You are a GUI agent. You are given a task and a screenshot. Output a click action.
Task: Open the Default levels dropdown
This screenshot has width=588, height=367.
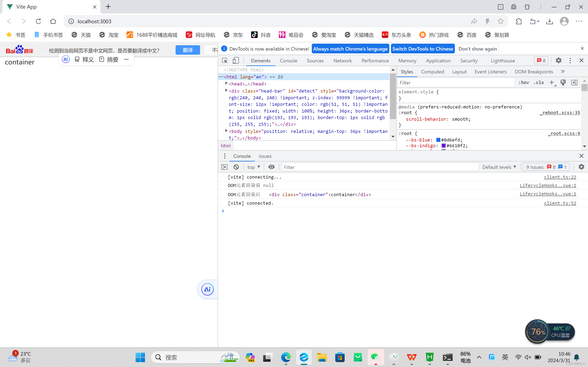coord(499,167)
